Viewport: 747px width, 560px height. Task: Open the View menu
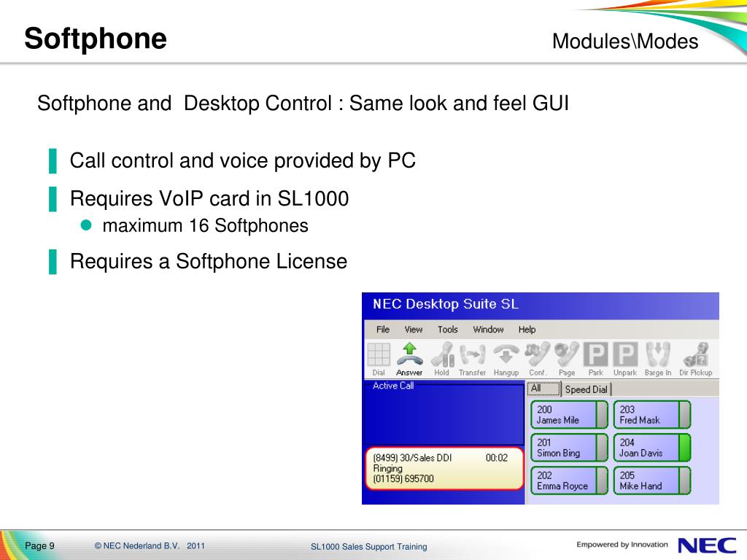point(414,330)
